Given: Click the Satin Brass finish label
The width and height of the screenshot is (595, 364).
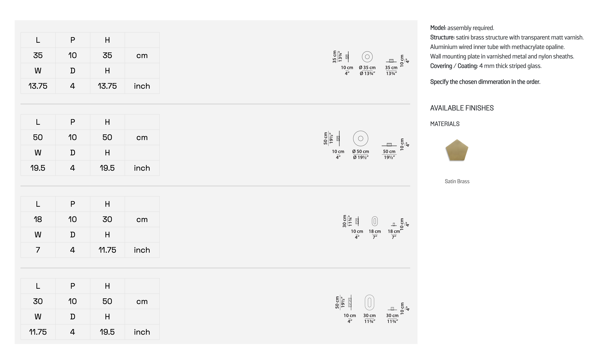Looking at the screenshot, I should 457,181.
